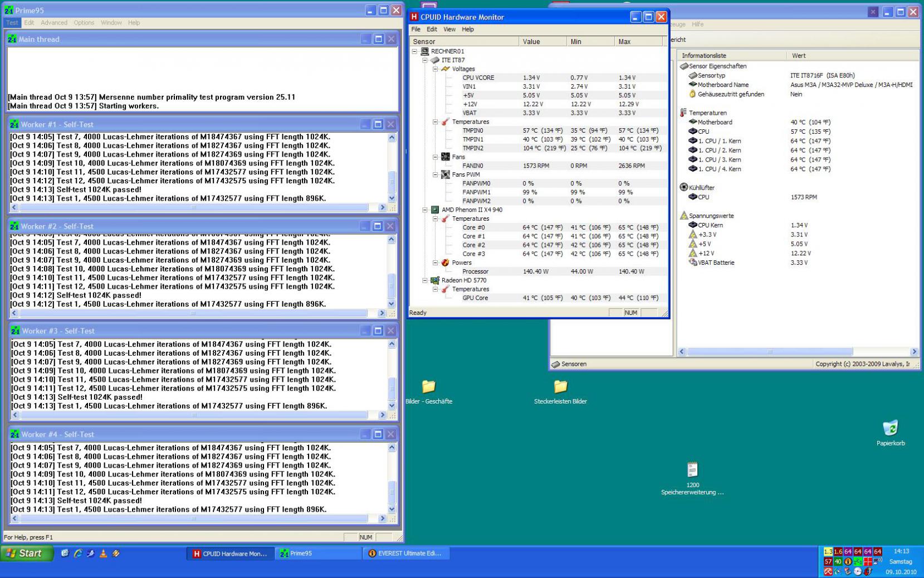924x578 pixels.
Task: Click the taskbar clock showing 14:13
Action: pyautogui.click(x=901, y=551)
